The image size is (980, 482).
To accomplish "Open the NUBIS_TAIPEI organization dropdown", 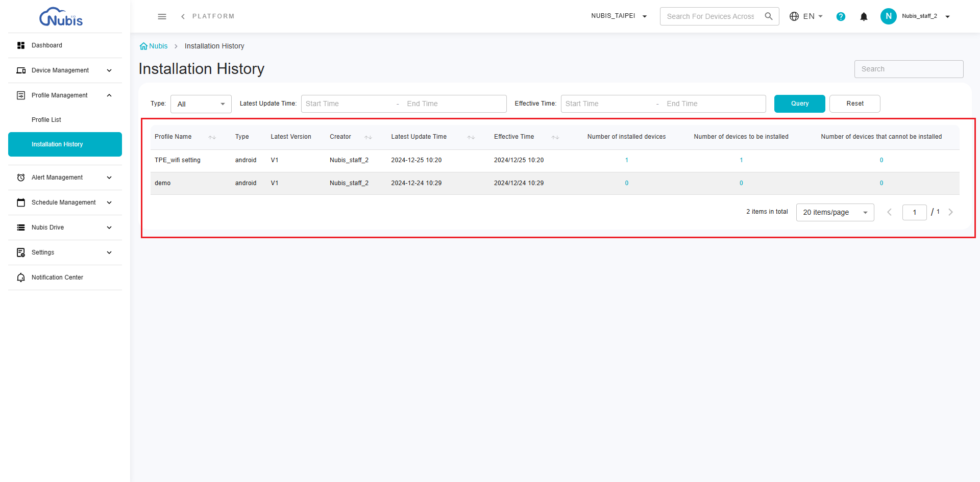I will [x=619, y=16].
